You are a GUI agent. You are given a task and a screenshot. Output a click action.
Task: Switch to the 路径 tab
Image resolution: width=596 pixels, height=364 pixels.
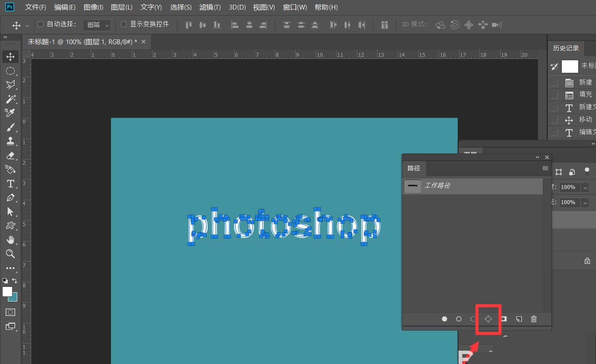click(x=414, y=168)
